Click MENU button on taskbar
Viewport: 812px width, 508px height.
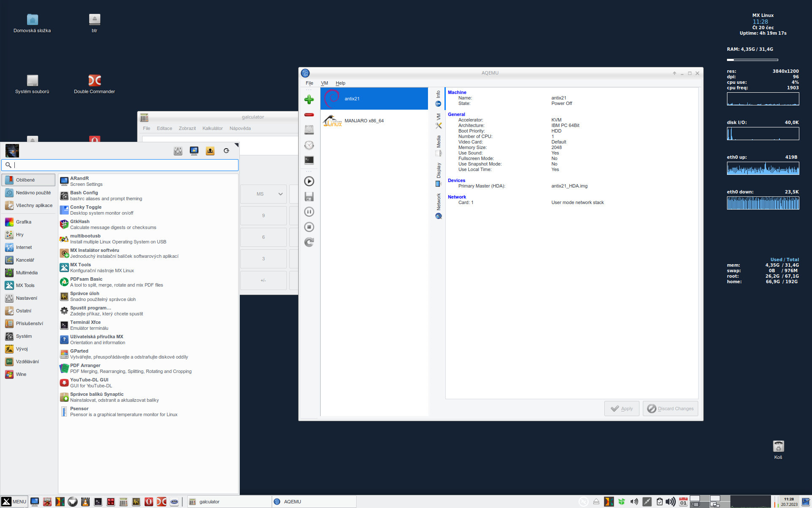[14, 502]
